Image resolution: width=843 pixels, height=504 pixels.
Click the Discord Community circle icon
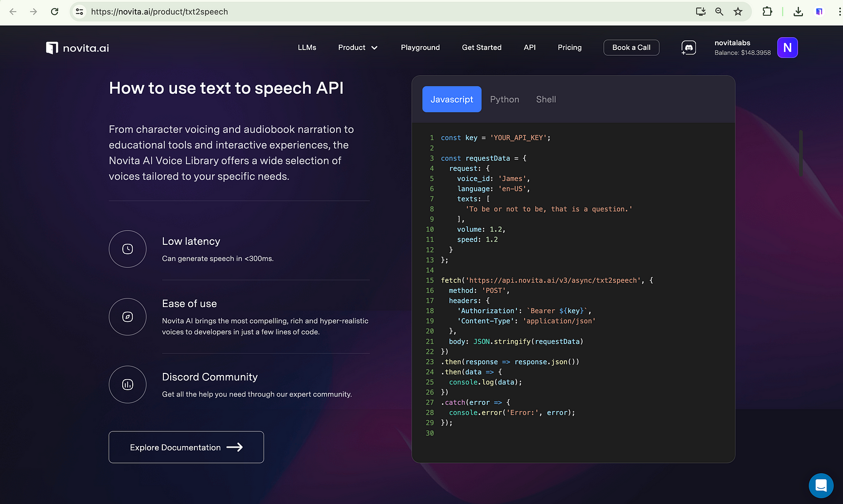pos(128,384)
